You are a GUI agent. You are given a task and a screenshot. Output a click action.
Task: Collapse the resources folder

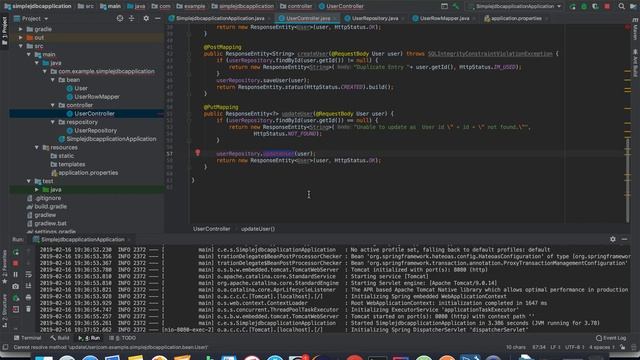pyautogui.click(x=37, y=147)
